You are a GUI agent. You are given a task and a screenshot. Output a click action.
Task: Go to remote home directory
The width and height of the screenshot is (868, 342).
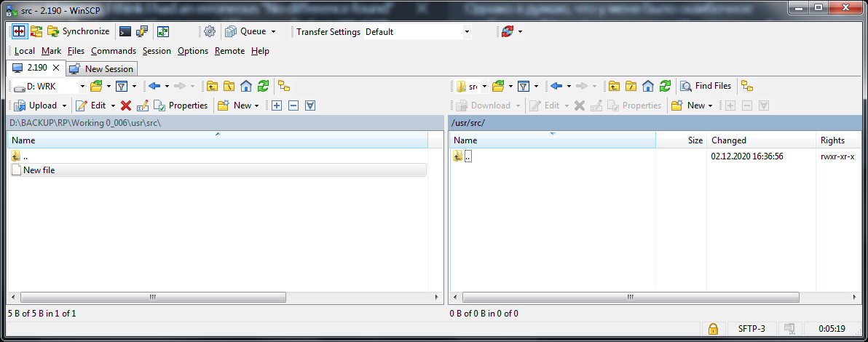pos(648,86)
